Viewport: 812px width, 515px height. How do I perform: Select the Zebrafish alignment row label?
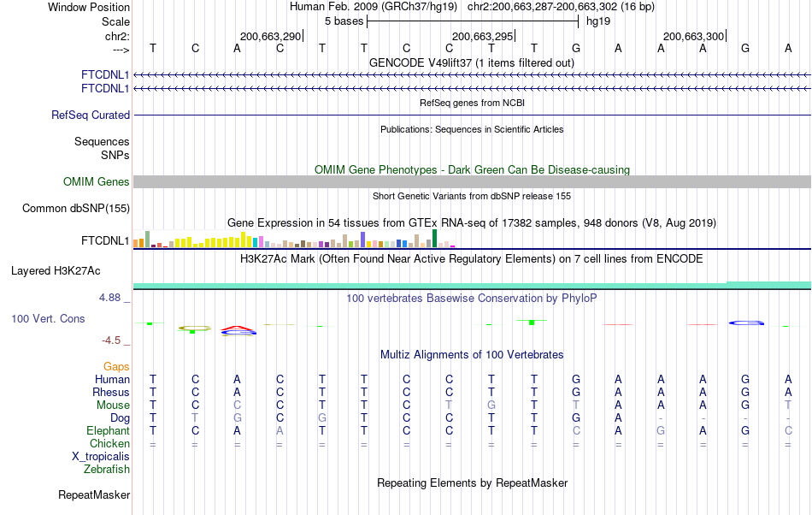107,469
